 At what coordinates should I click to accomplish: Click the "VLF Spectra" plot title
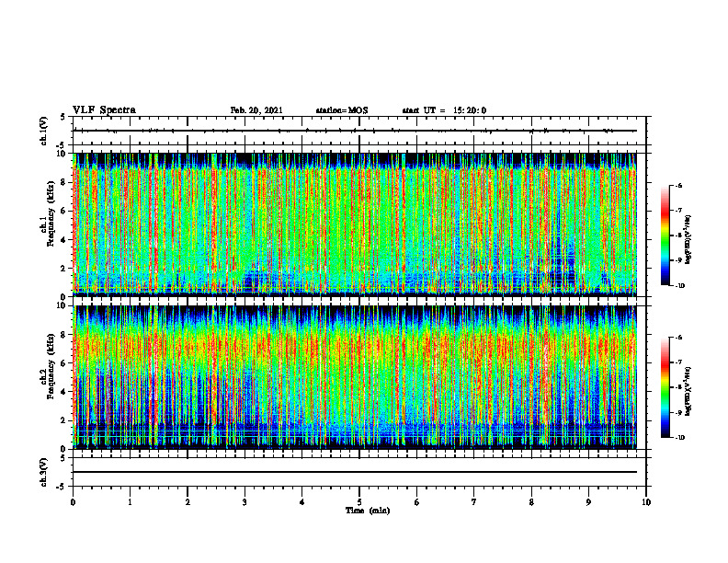104,110
